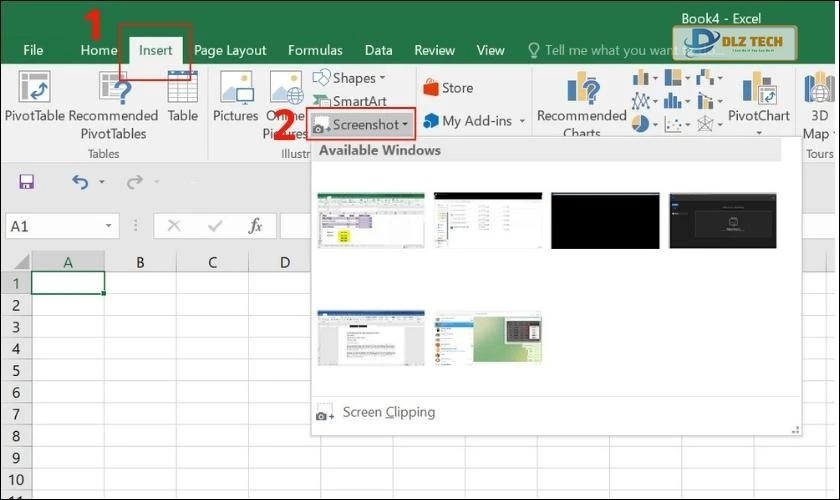Click the Undo arrow icon
This screenshot has height=500, width=840.
[80, 182]
